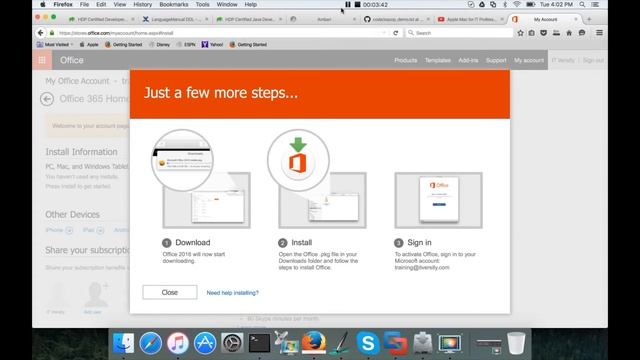
Task: Pause the screen recording in menu bar
Action: tap(348, 4)
